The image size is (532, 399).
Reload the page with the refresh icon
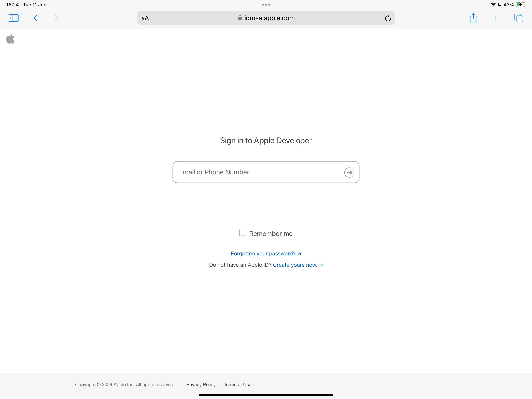tap(388, 18)
